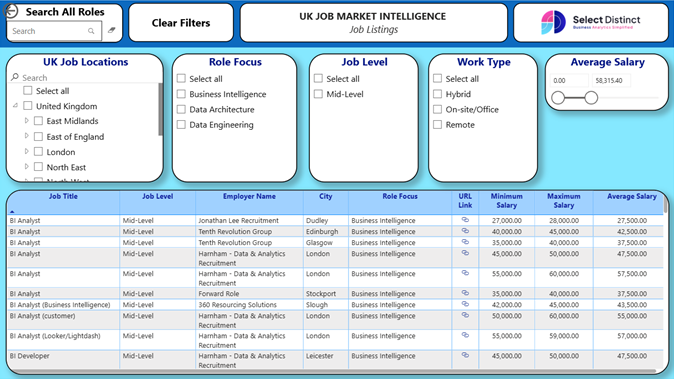This screenshot has width=674, height=379.
Task: Click the eraser clear-search icon
Action: pyautogui.click(x=112, y=30)
